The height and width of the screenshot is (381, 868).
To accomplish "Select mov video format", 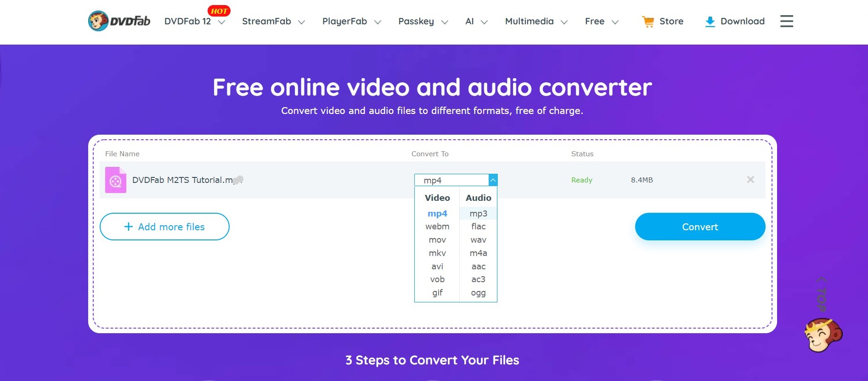I will 437,240.
